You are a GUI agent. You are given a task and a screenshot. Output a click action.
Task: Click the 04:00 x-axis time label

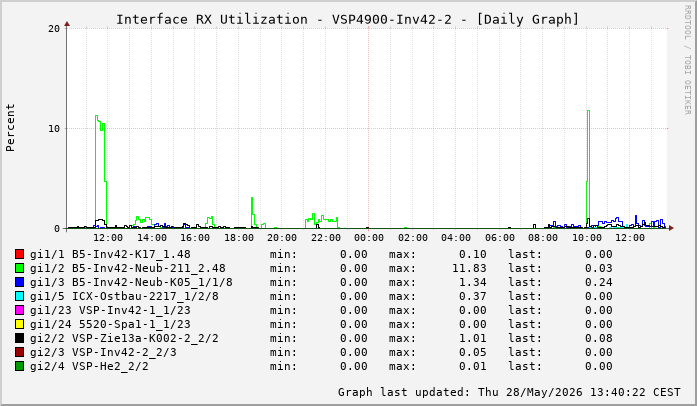pyautogui.click(x=456, y=238)
